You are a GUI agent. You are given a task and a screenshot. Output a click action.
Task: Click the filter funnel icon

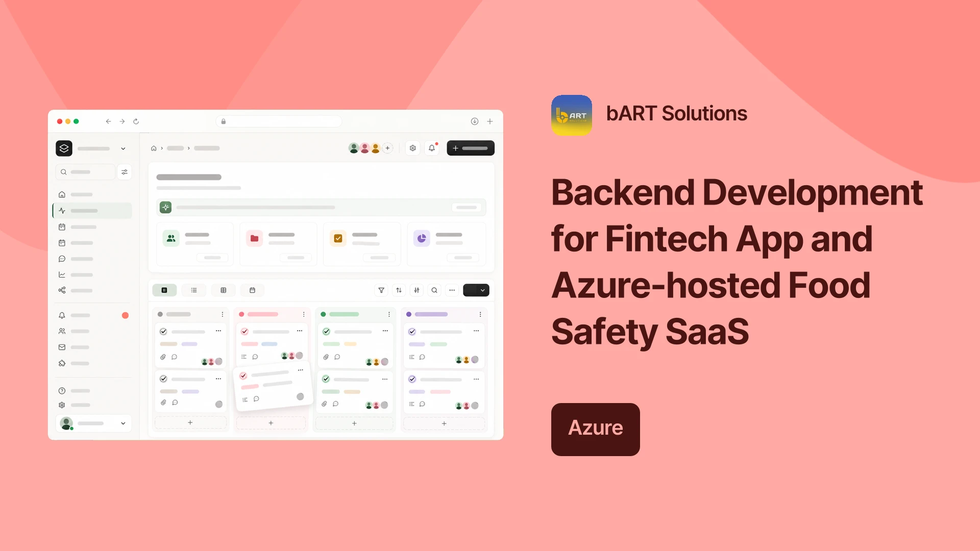381,290
